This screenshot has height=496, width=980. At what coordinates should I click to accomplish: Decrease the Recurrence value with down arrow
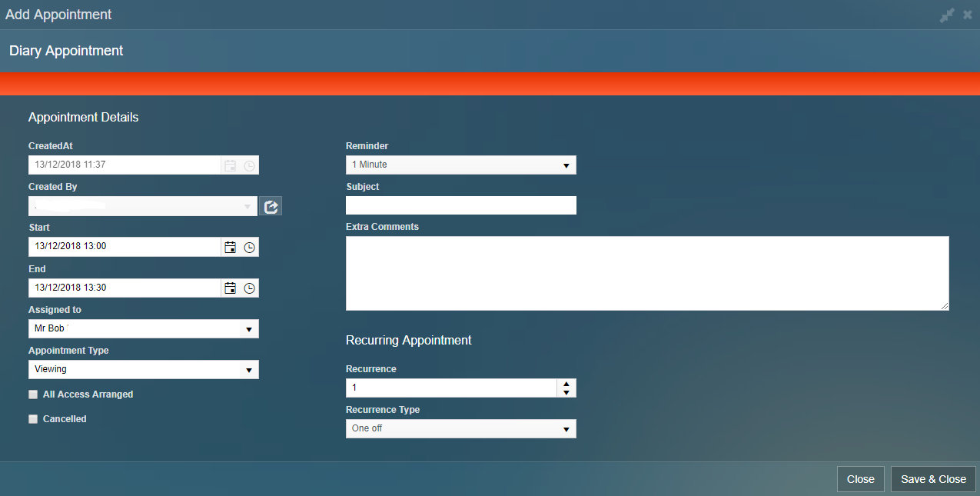[x=566, y=393]
